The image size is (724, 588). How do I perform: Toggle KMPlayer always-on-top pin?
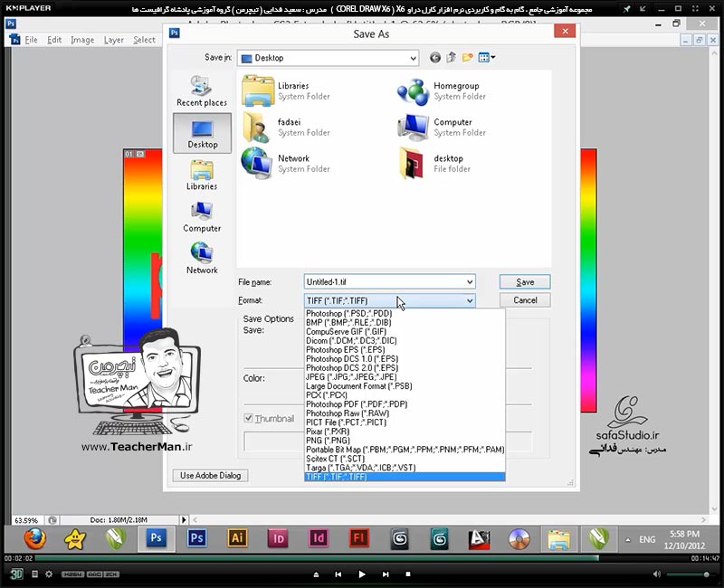[626, 9]
